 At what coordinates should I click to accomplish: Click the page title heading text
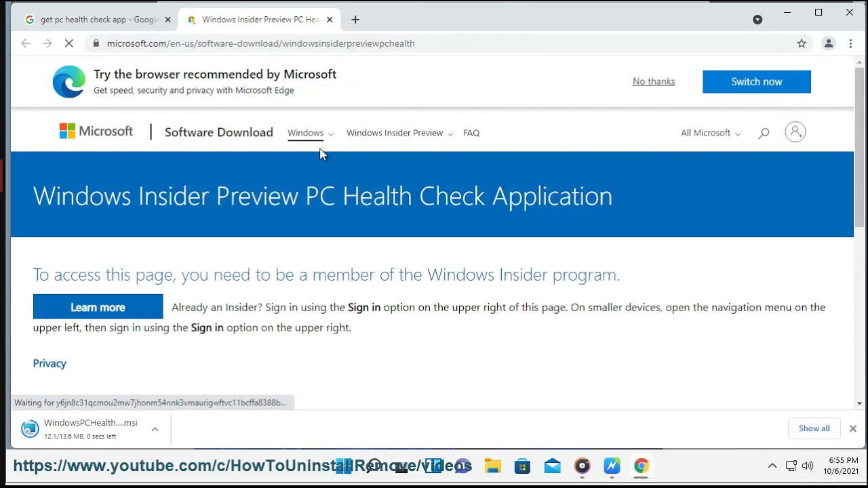click(322, 196)
